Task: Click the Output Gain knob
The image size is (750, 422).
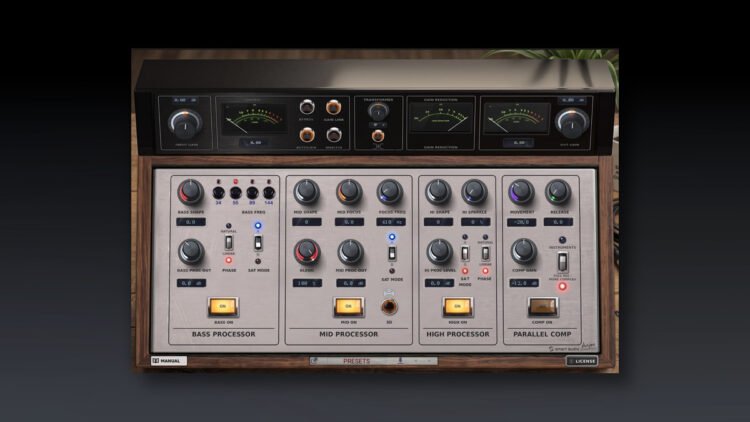Action: click(x=572, y=122)
